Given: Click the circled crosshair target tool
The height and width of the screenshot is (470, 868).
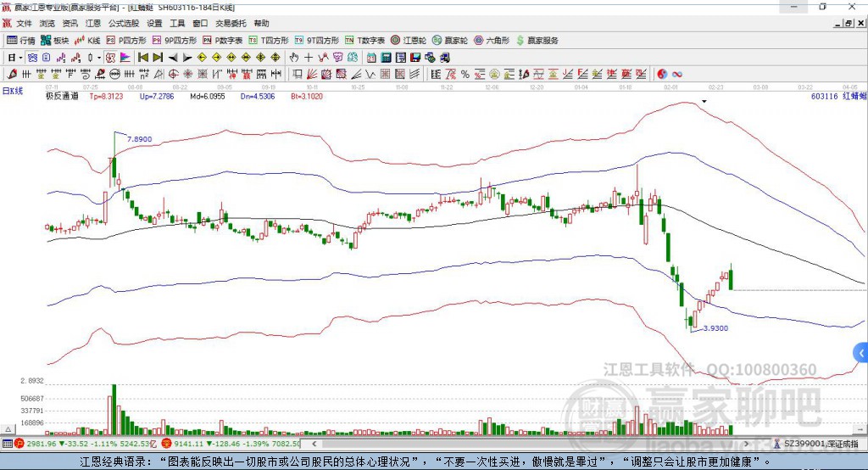Looking at the screenshot, I should (x=173, y=75).
